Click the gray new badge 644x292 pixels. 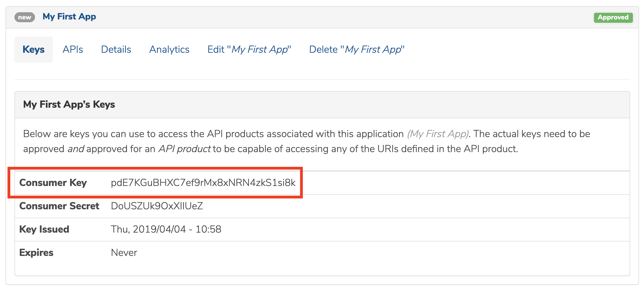[24, 17]
